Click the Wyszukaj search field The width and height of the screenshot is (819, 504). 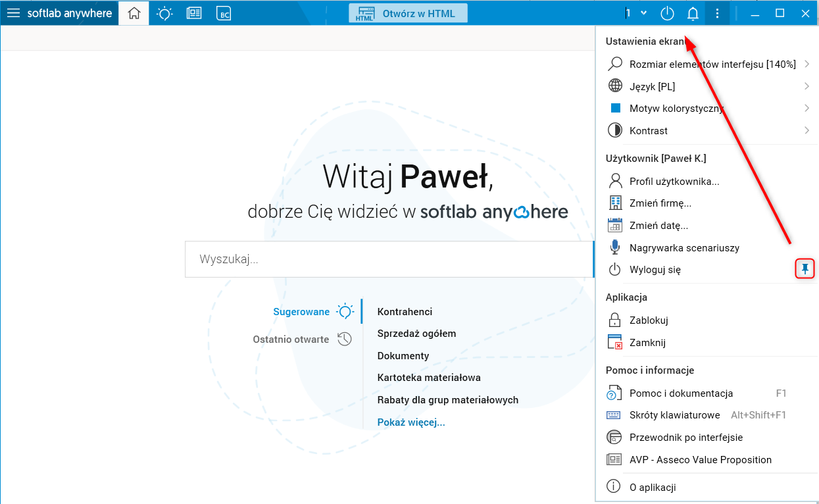click(x=389, y=259)
